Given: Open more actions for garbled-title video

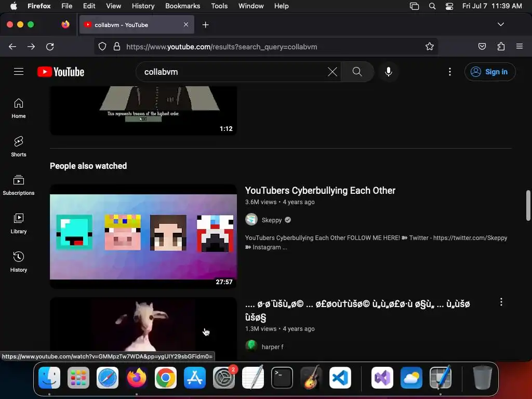Looking at the screenshot, I should point(501,302).
